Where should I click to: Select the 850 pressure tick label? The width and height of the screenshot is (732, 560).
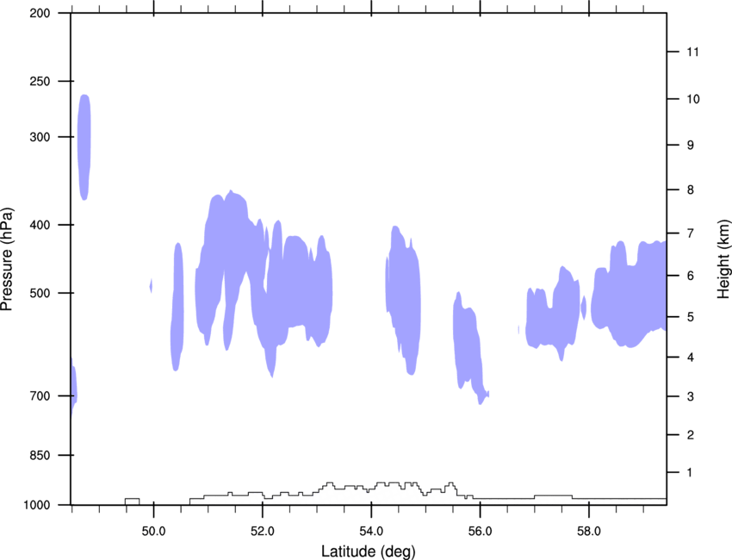point(40,455)
